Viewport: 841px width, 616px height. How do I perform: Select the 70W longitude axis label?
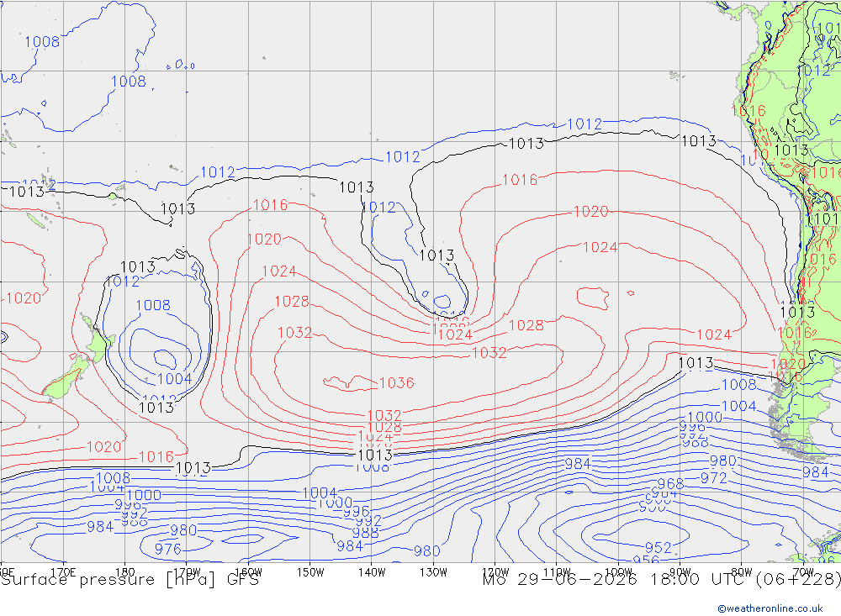pos(803,572)
